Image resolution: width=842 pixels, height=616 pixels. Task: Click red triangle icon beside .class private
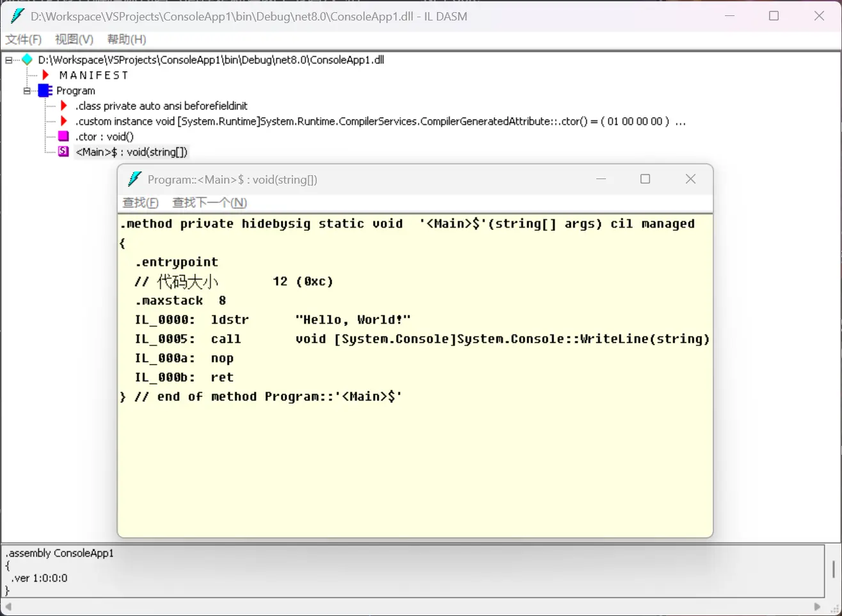click(63, 106)
